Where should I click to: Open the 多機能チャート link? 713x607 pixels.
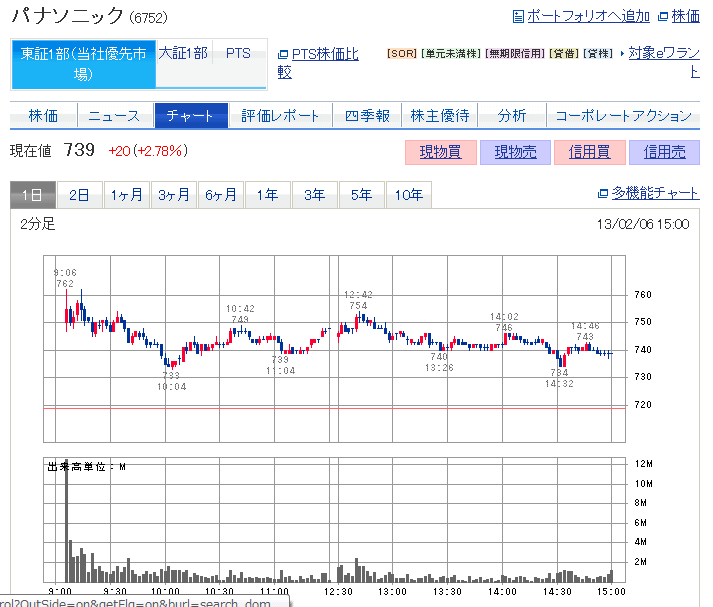coord(655,193)
